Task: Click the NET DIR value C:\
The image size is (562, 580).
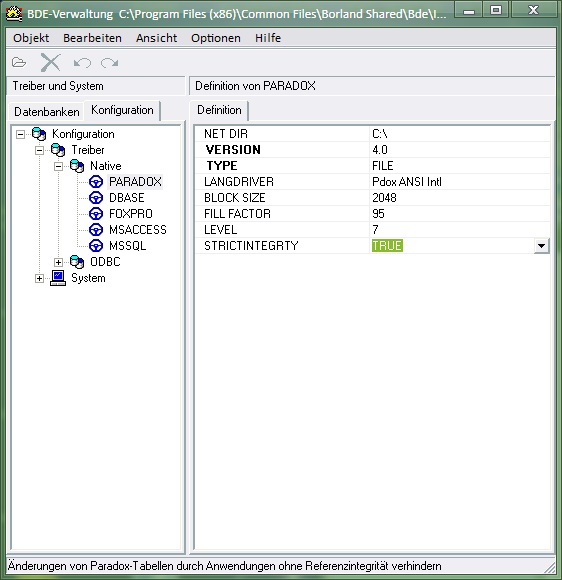Action: point(380,134)
